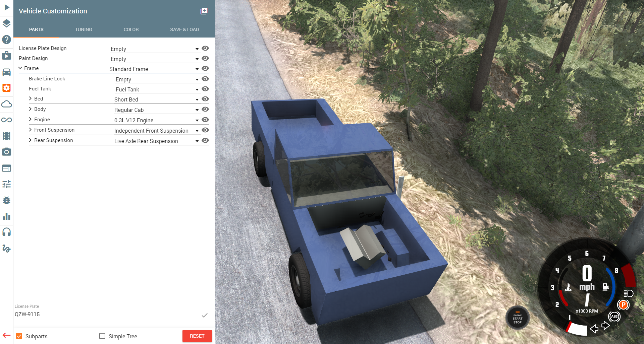Open the replay film strip icon
Viewport: 644px width, 344px height.
point(7,136)
